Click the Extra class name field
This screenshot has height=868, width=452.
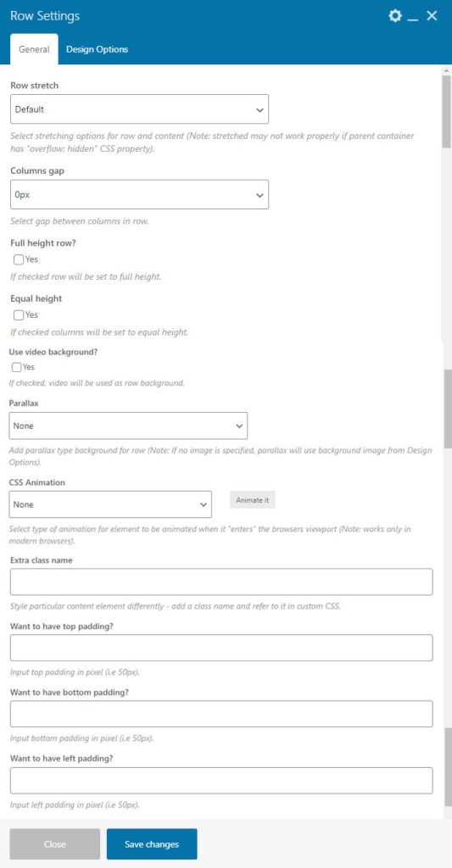[x=221, y=581]
